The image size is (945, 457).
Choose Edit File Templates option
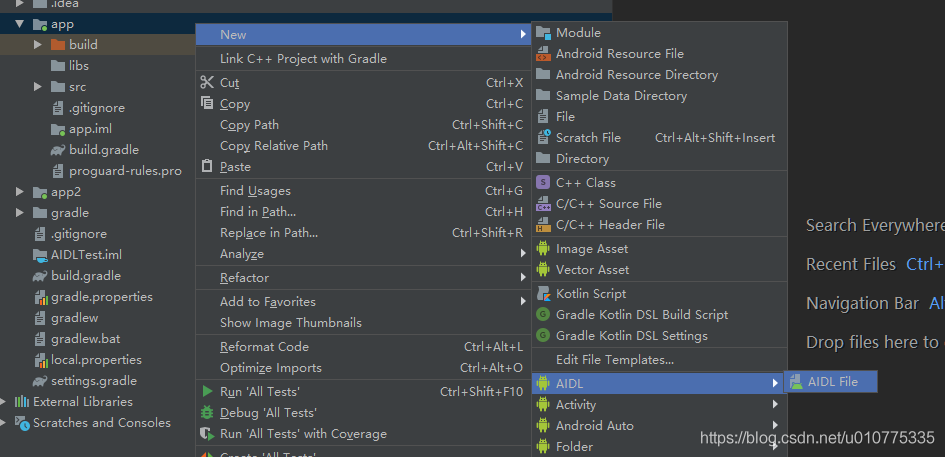coord(614,360)
